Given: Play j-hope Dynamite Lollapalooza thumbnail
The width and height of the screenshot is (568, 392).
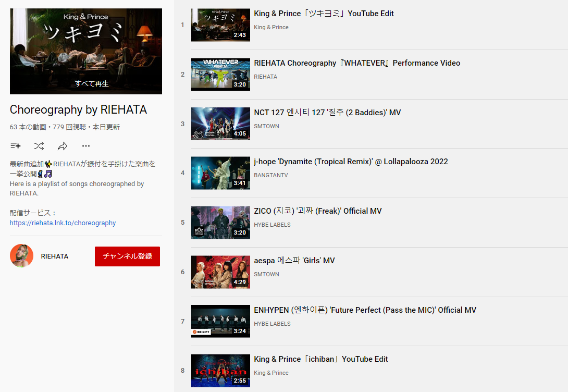Looking at the screenshot, I should click(220, 173).
